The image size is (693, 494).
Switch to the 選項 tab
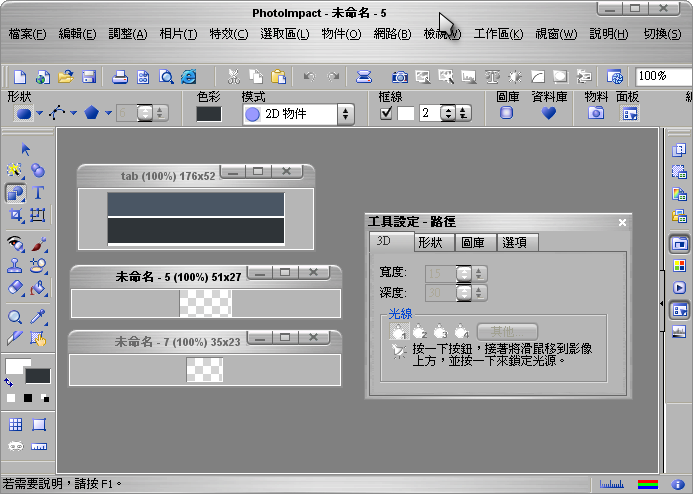(517, 243)
